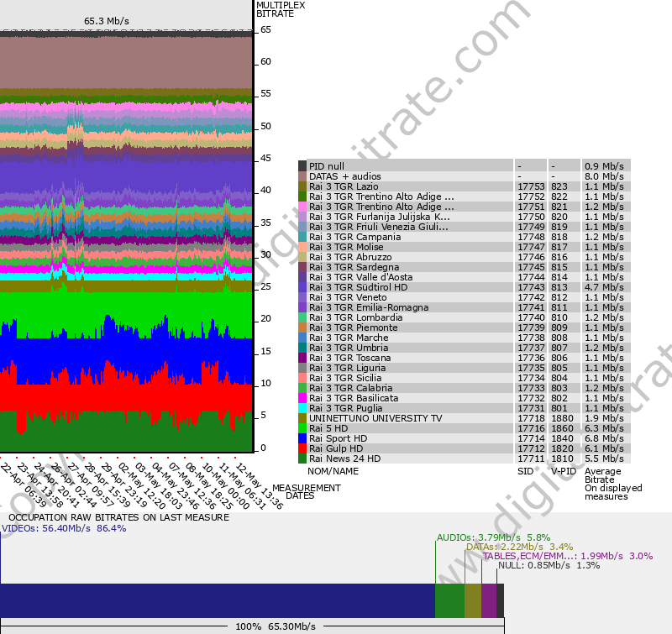Click the Rai 3 TGR Lombardia swatch
This screenshot has width=672, height=634.
point(302,317)
